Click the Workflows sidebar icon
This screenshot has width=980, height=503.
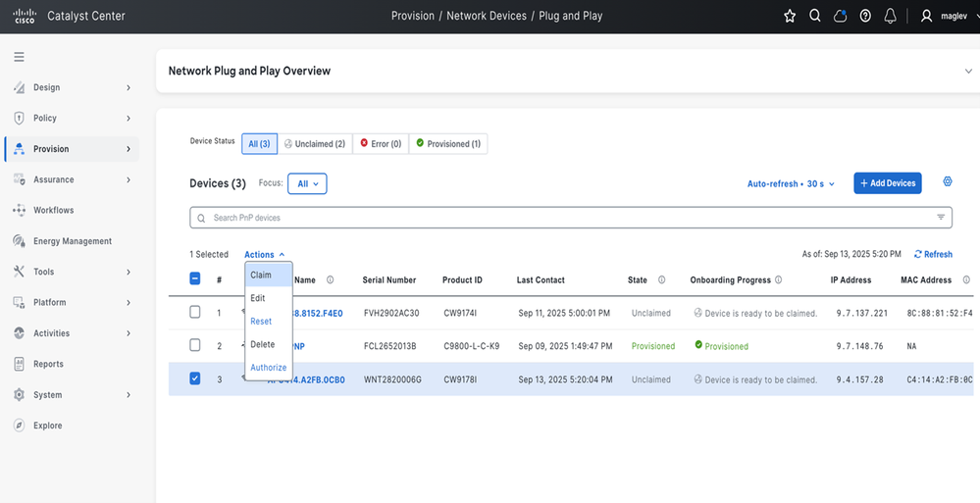pos(19,210)
